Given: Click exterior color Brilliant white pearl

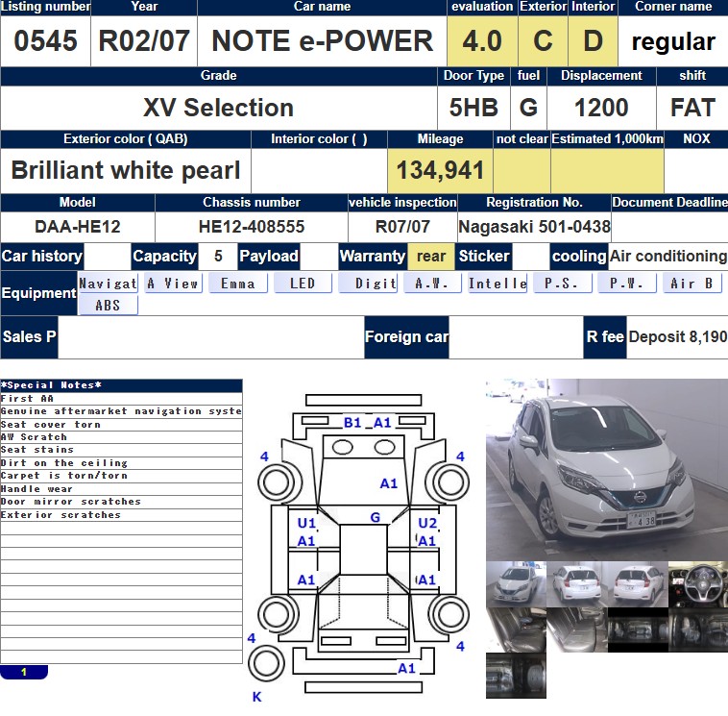Looking at the screenshot, I should pos(126,170).
